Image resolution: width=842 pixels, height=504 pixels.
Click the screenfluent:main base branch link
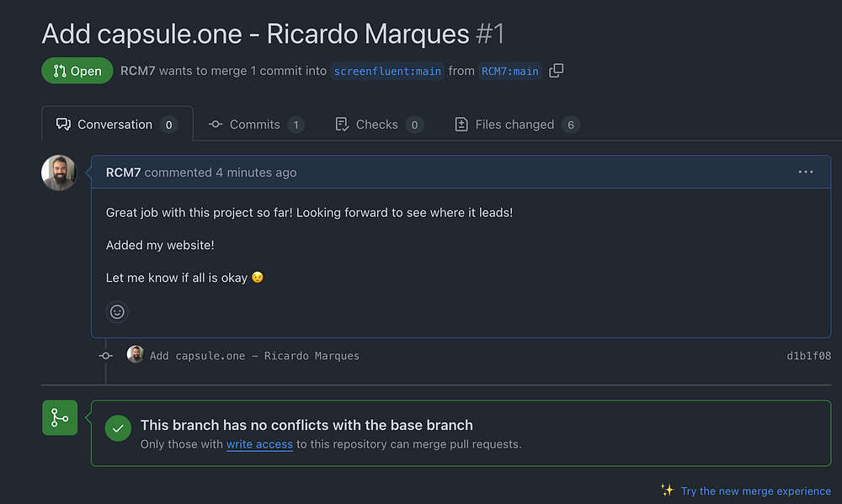coord(387,72)
